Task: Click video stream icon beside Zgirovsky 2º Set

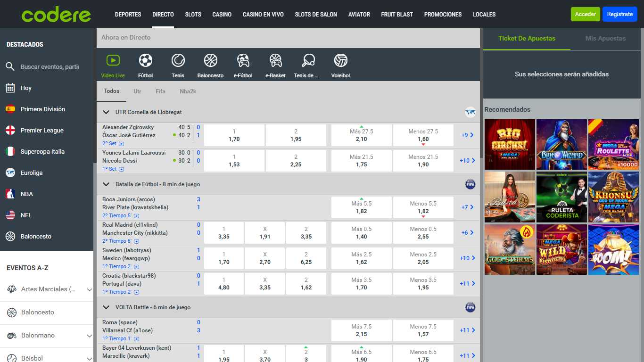Action: tap(122, 143)
